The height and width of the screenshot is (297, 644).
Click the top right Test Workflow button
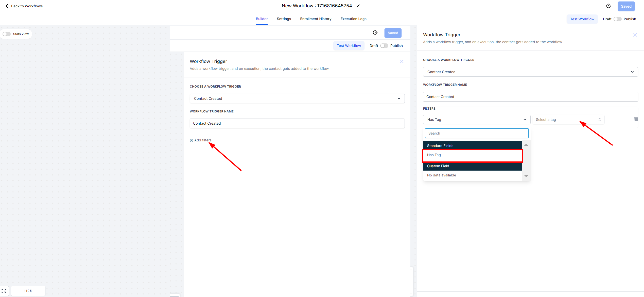click(582, 19)
